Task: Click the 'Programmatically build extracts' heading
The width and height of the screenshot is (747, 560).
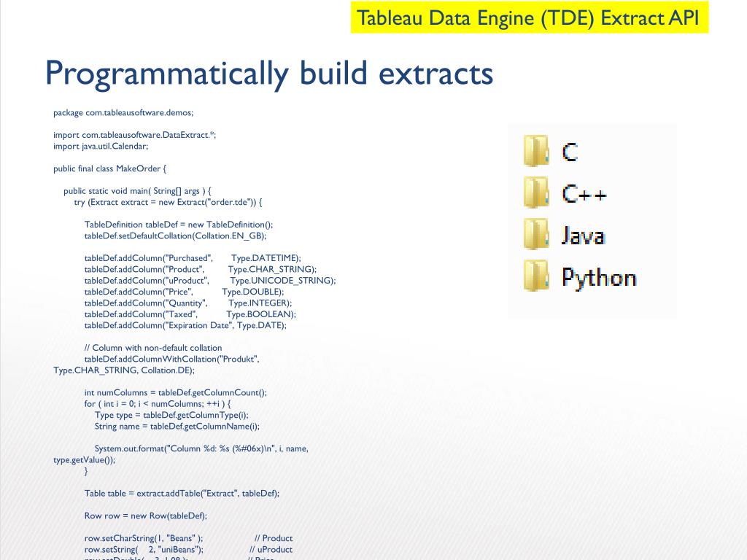Action: (x=269, y=73)
